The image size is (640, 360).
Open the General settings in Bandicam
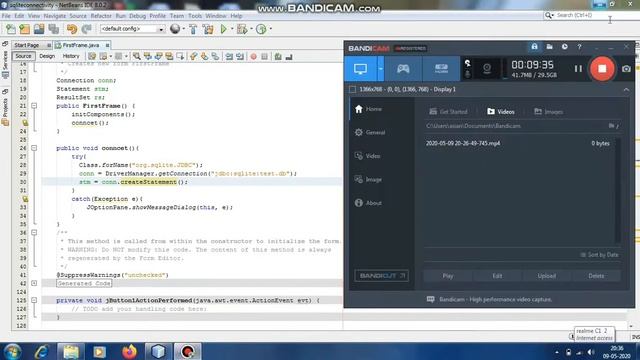(x=370, y=132)
